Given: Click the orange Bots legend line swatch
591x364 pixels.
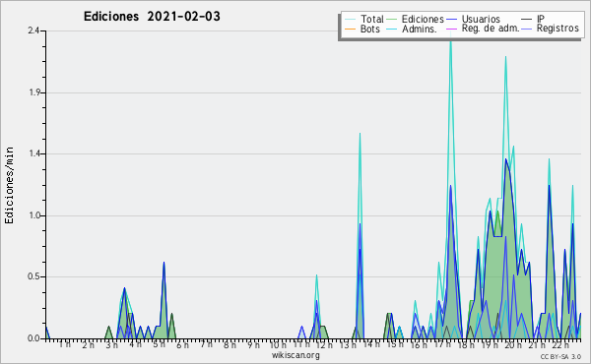Looking at the screenshot, I should (350, 29).
